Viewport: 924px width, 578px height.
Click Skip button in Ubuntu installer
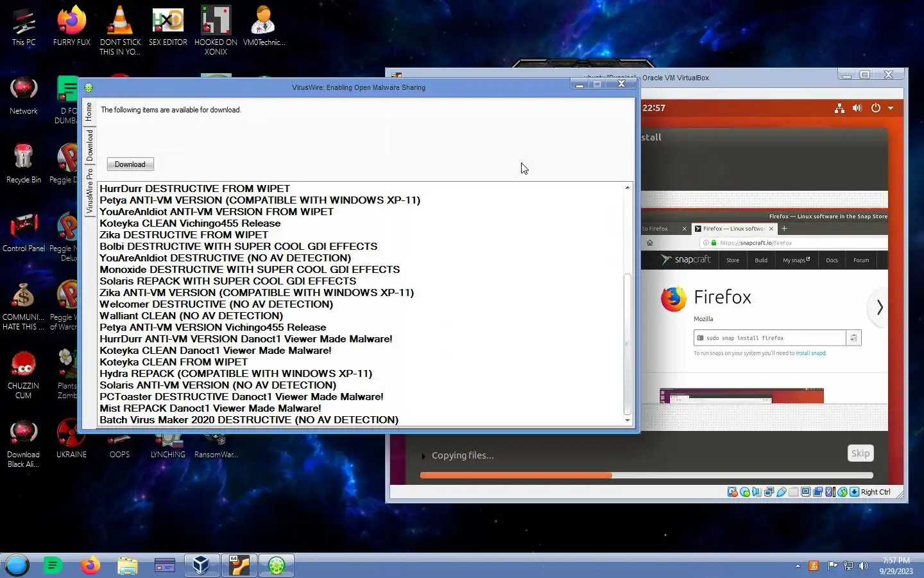[x=860, y=453]
